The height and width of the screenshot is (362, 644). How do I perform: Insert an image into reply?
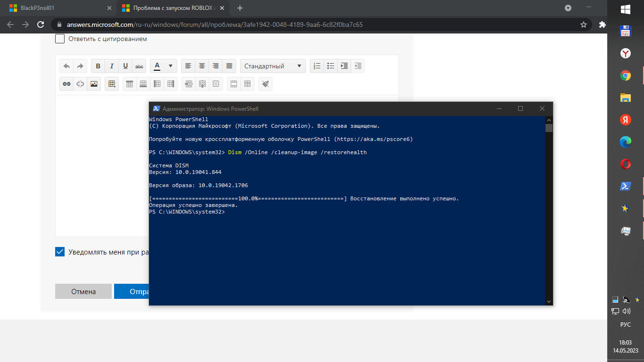pyautogui.click(x=94, y=84)
